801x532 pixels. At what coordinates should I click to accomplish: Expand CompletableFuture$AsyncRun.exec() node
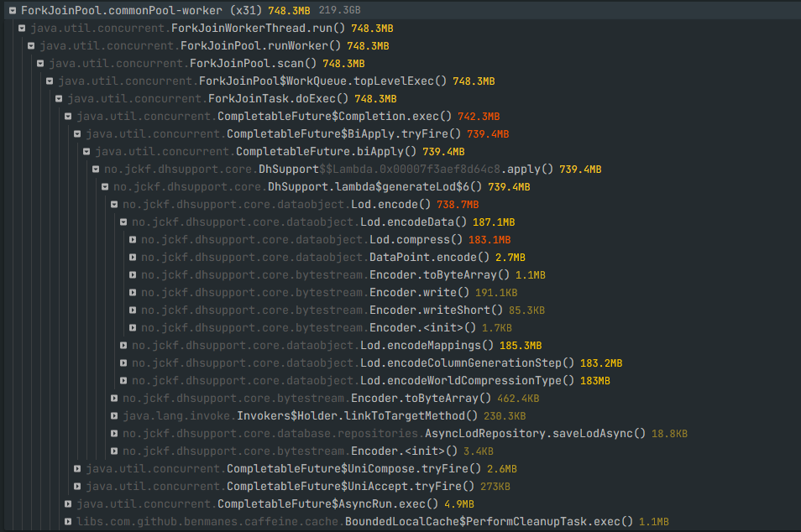(67, 504)
